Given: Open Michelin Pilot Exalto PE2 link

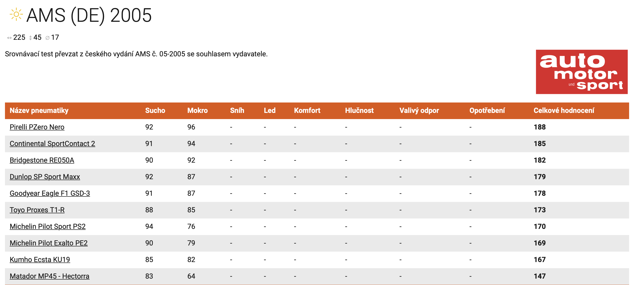Looking at the screenshot, I should pos(48,243).
